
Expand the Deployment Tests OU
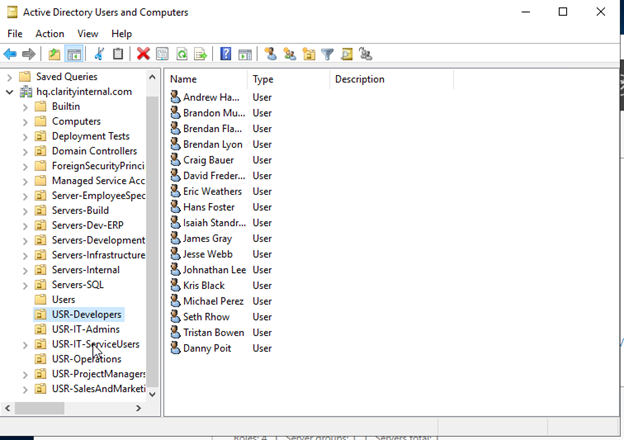pos(25,137)
